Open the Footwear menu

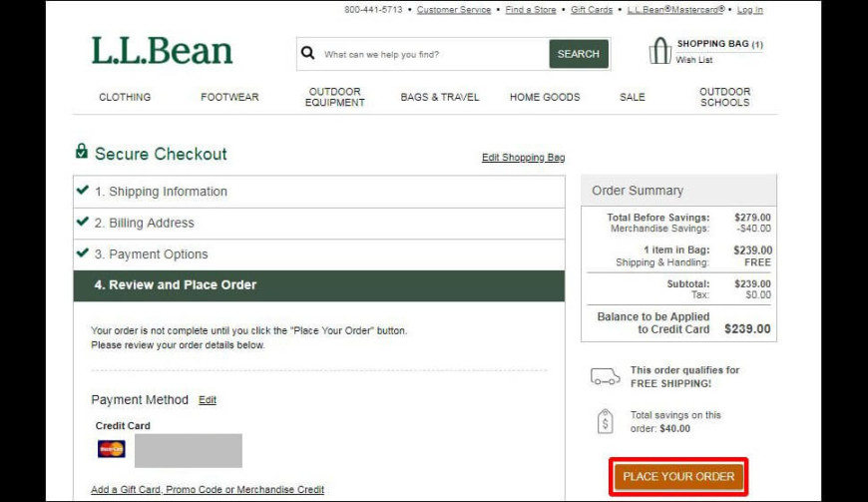pyautogui.click(x=229, y=97)
